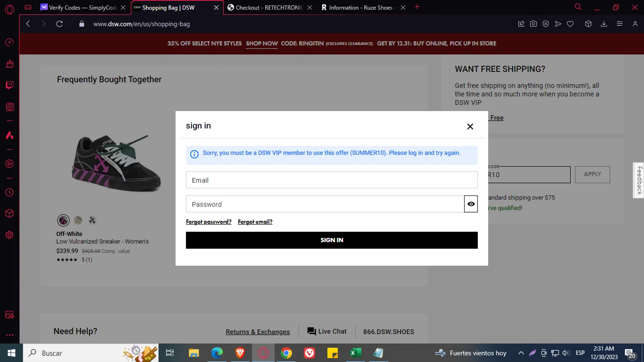Close the Checkout - RETECHTRONIC tab

tap(310, 7)
